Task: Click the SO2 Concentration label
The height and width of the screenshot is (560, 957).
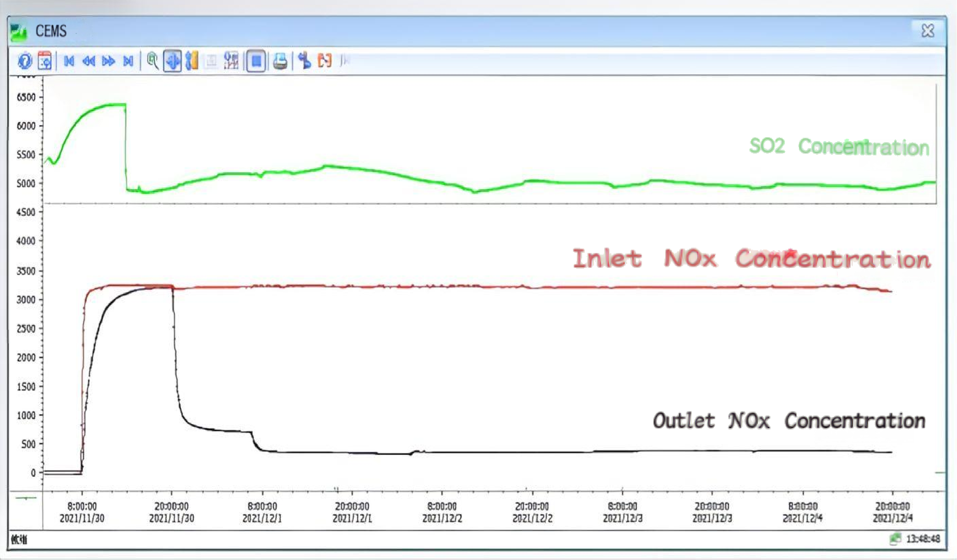Action: pyautogui.click(x=839, y=146)
